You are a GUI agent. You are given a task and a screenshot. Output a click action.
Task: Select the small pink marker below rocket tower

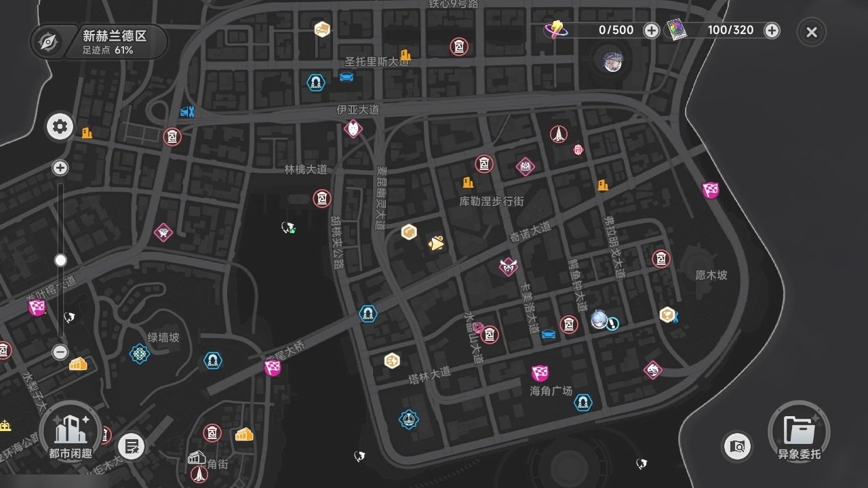click(578, 149)
